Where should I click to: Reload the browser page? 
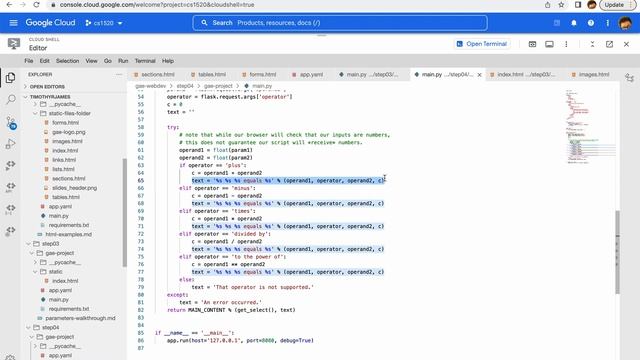36,5
